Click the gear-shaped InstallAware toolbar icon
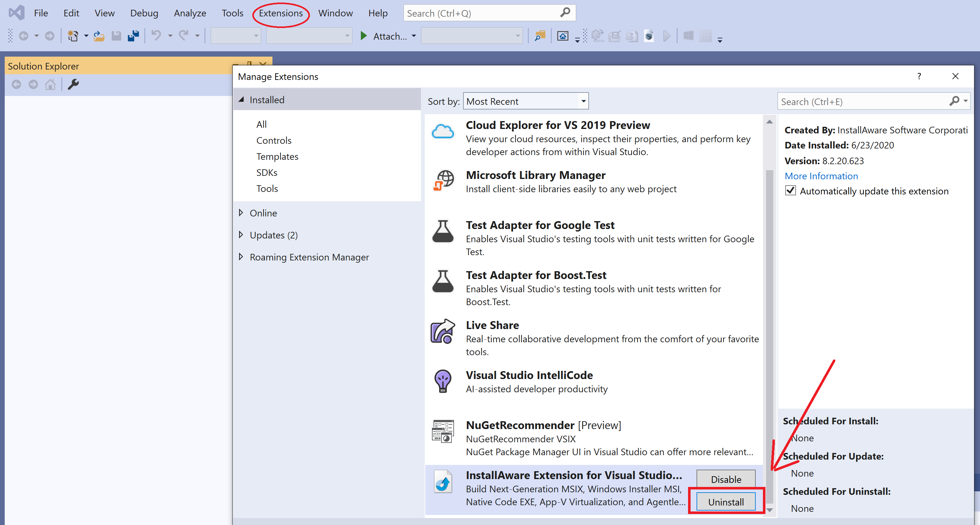The width and height of the screenshot is (980, 525). point(597,36)
